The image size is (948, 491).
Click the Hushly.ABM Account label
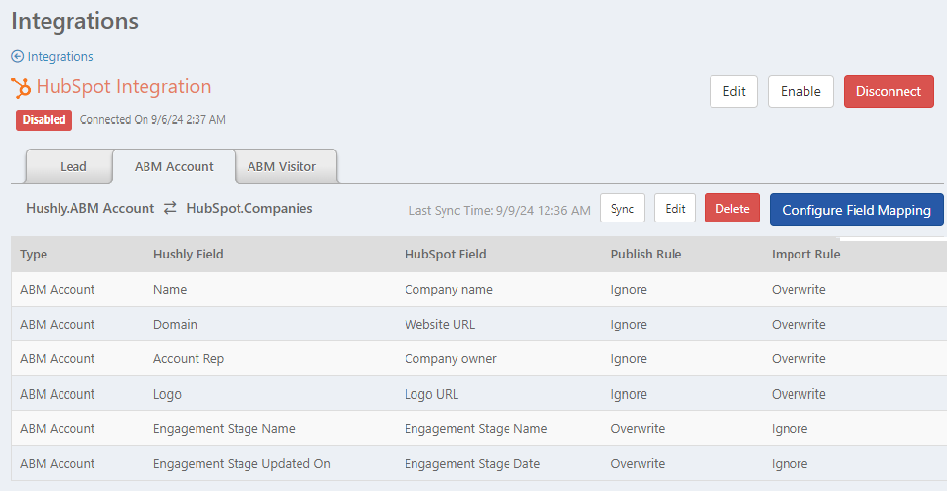pos(90,208)
